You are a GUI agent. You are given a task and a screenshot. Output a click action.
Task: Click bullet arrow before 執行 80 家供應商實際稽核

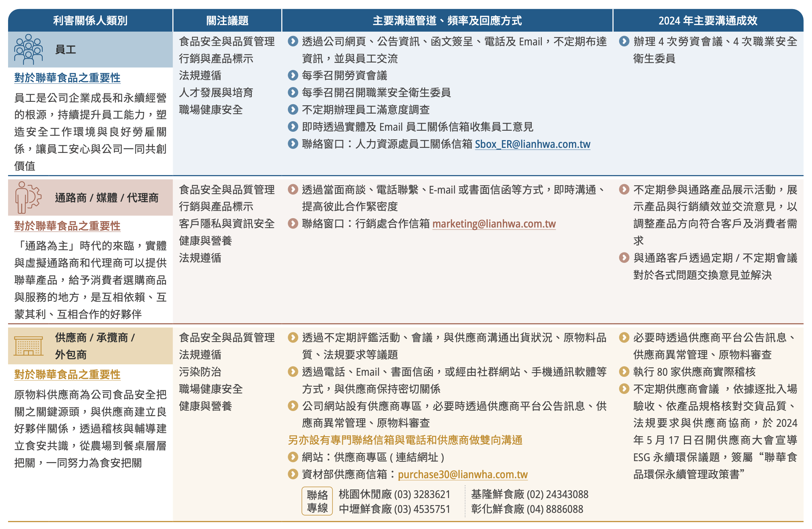coord(624,372)
